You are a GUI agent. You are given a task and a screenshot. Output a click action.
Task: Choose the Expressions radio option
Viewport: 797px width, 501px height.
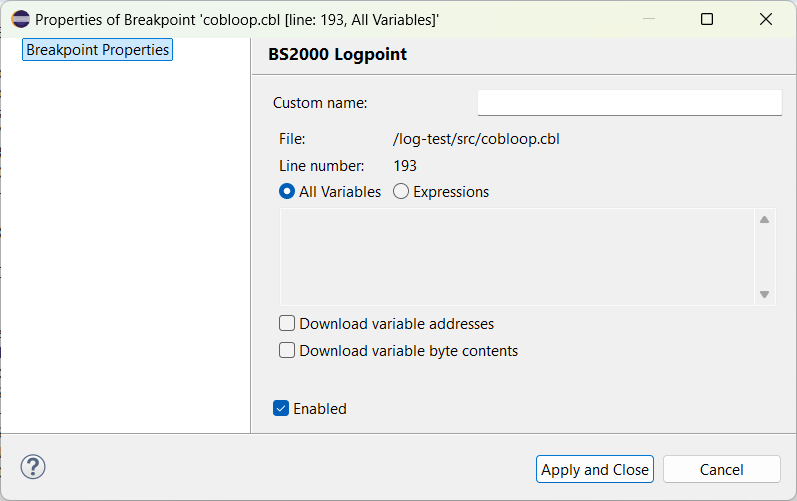tap(401, 192)
